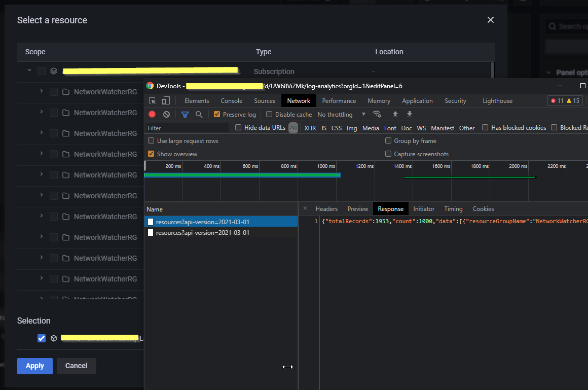Viewport: 588px width, 390px height.
Task: Select the inspect element cursor icon
Action: (x=152, y=100)
